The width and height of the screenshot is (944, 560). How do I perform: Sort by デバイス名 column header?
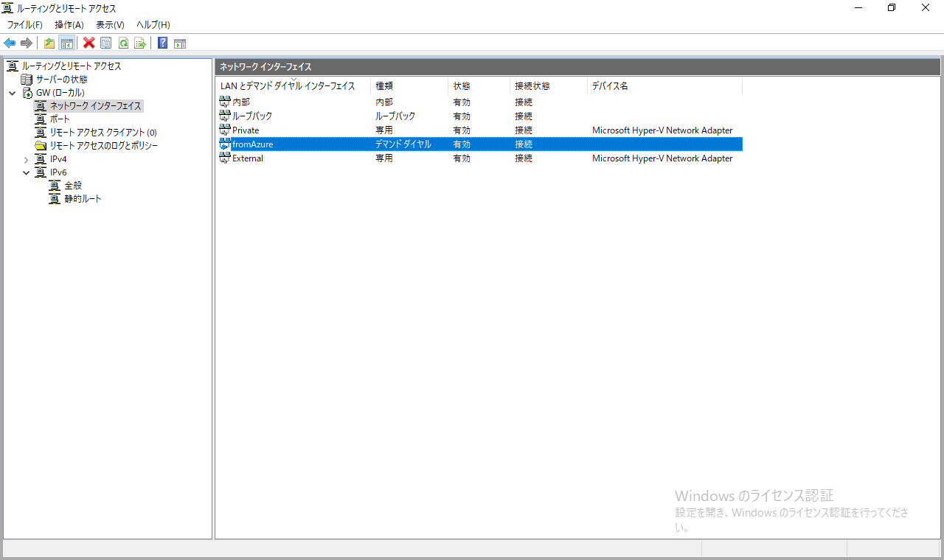click(664, 86)
